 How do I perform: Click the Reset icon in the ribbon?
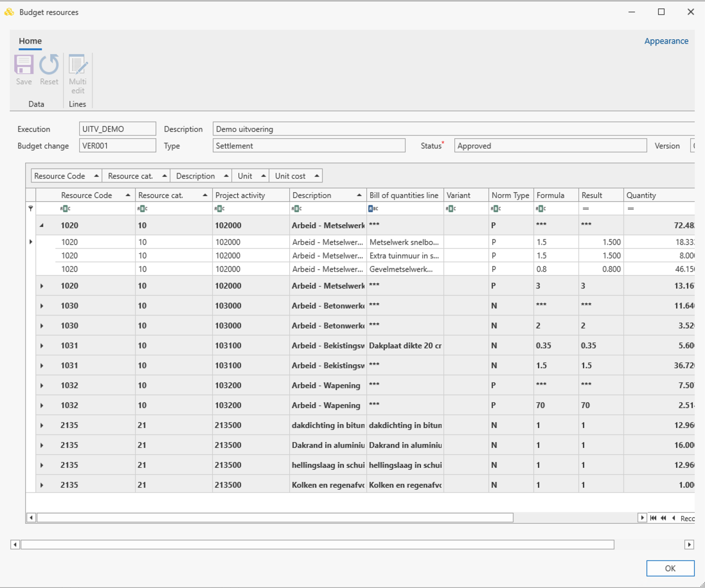(49, 65)
